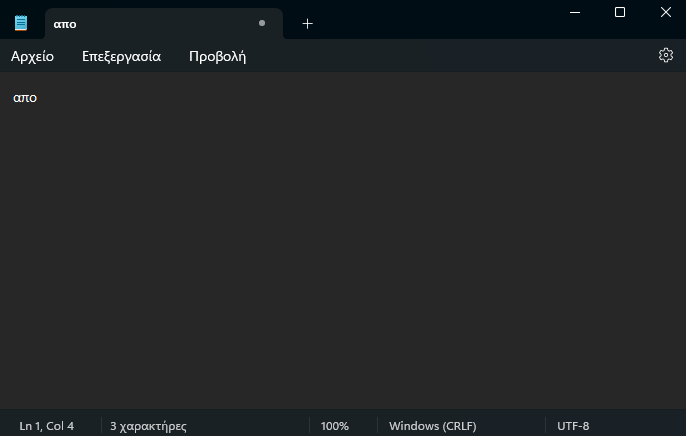Click empty menu bar space right of Προβολή

coord(450,56)
